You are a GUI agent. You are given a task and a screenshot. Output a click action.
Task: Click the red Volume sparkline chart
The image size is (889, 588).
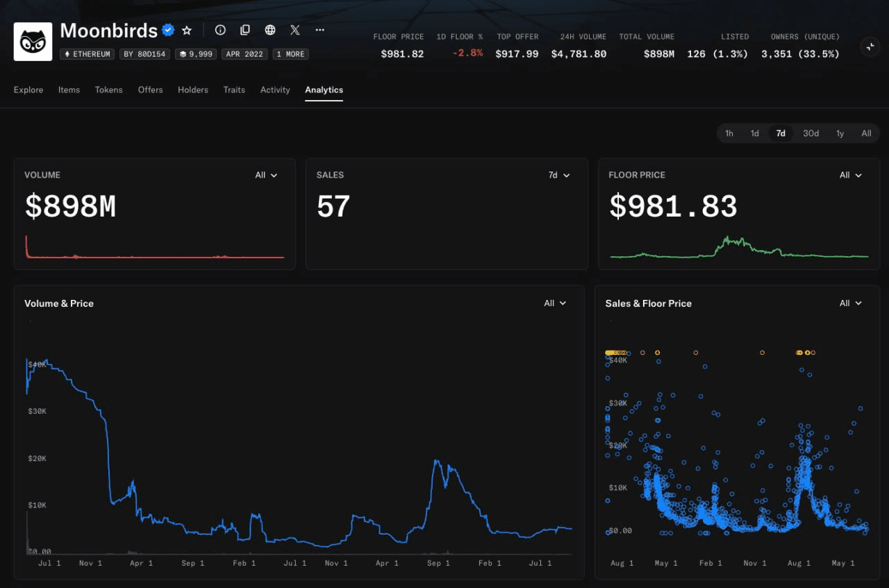coord(155,247)
